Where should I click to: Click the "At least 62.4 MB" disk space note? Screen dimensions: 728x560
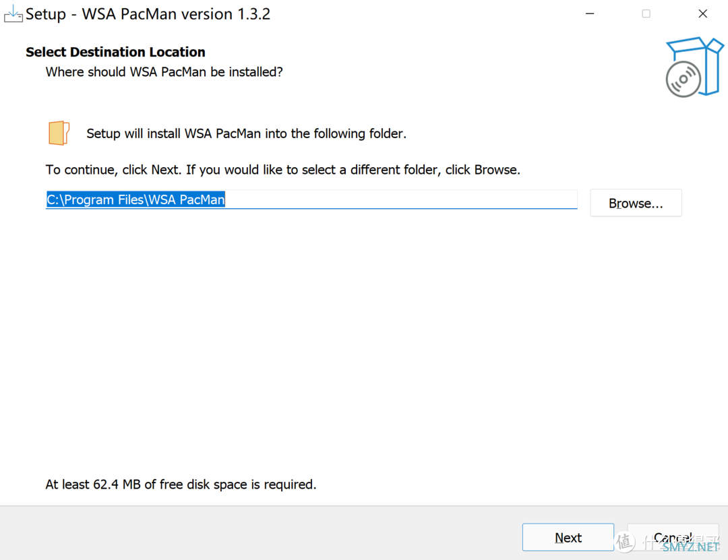point(181,484)
